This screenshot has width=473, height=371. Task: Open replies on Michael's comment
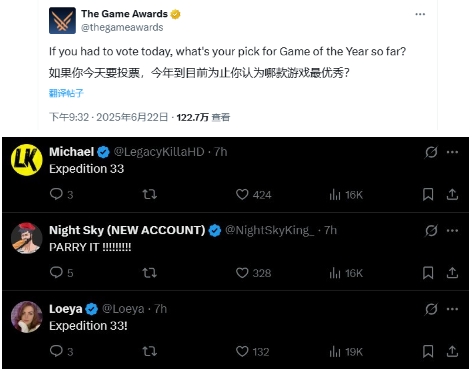coord(56,194)
